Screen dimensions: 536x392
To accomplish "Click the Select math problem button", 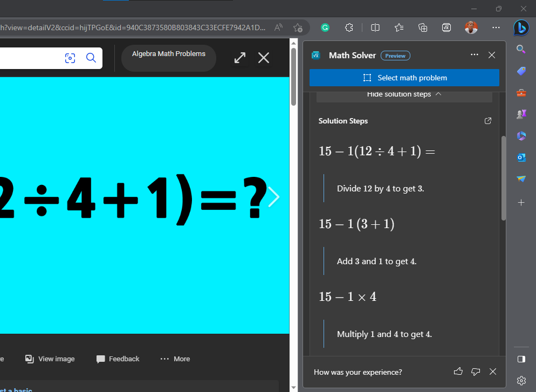I will pos(404,78).
